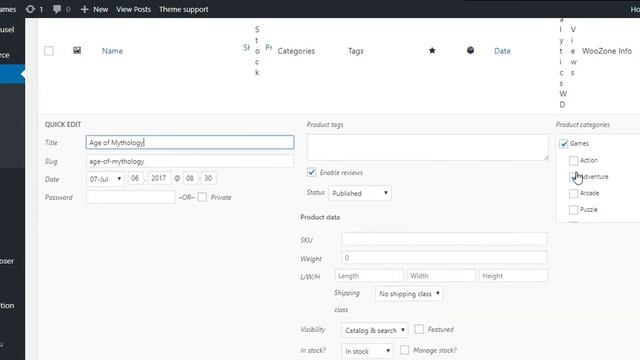Image resolution: width=640 pixels, height=360 pixels.
Task: Click the Slug field age-of-mythology
Action: (x=190, y=161)
